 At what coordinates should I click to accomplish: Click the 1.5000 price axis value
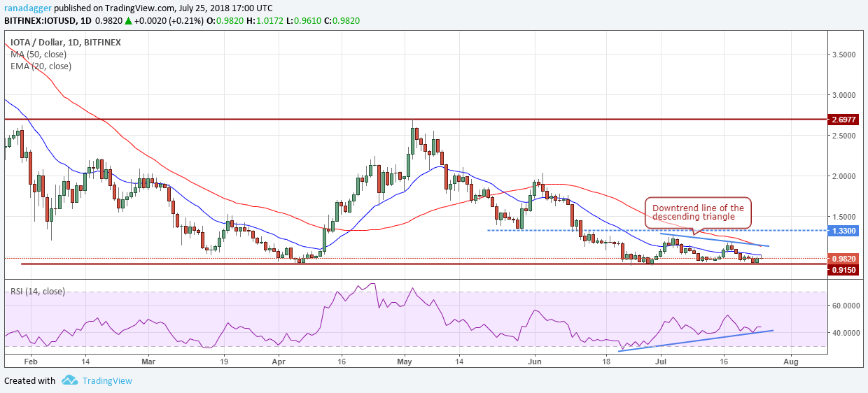point(846,217)
